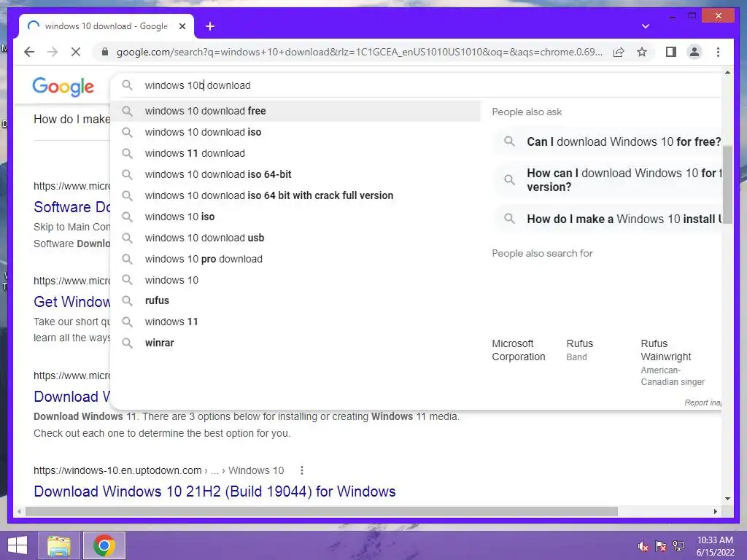Open the Chrome profile avatar
Viewport: 747px width, 560px height.
click(x=694, y=52)
